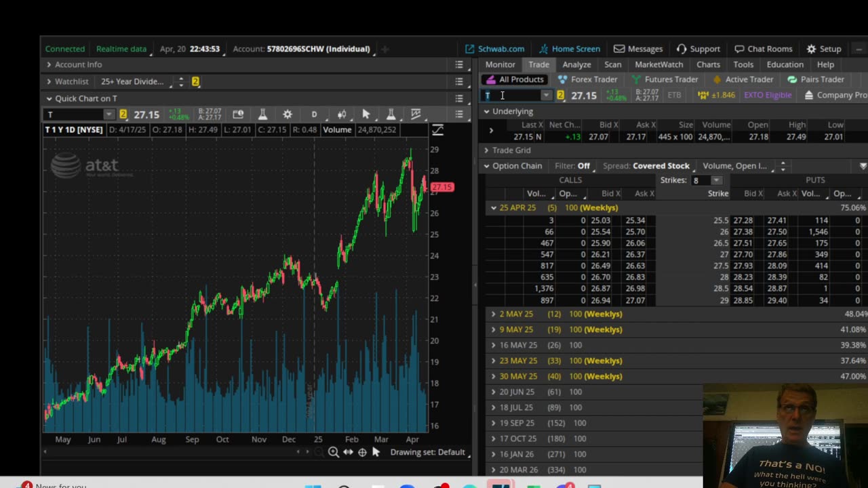Change chart style with candlestick icon
Screen dimensions: 868x488
(342, 115)
